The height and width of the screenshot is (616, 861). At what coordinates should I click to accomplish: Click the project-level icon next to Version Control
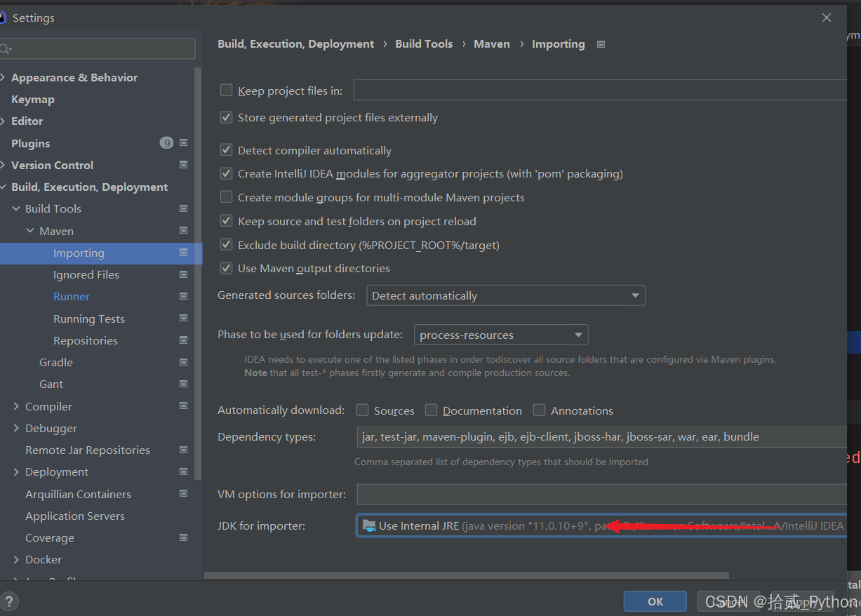point(184,165)
